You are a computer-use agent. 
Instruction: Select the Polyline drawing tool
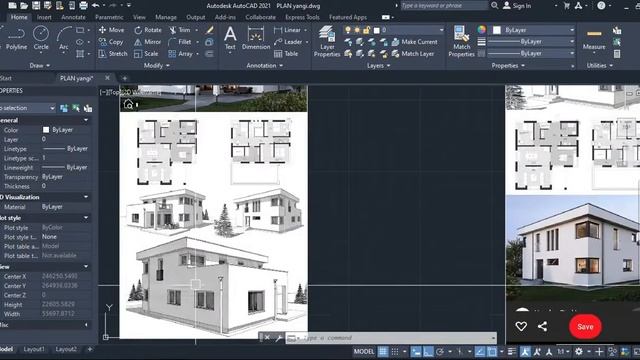16,38
